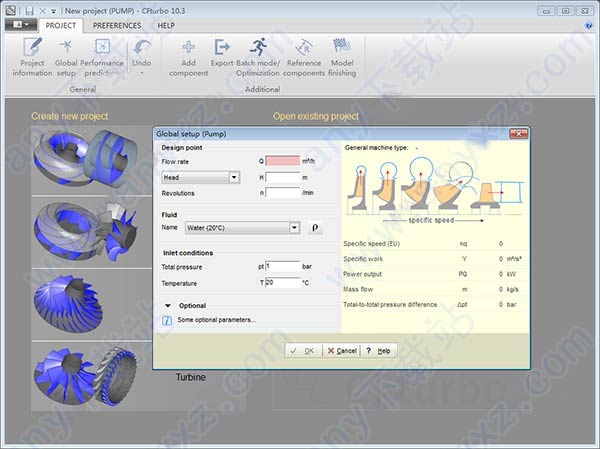Click the Export ribbon icon

(x=222, y=53)
